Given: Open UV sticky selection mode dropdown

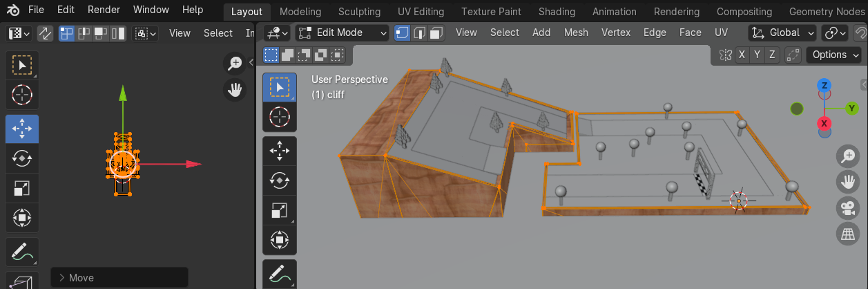Looking at the screenshot, I should (146, 33).
